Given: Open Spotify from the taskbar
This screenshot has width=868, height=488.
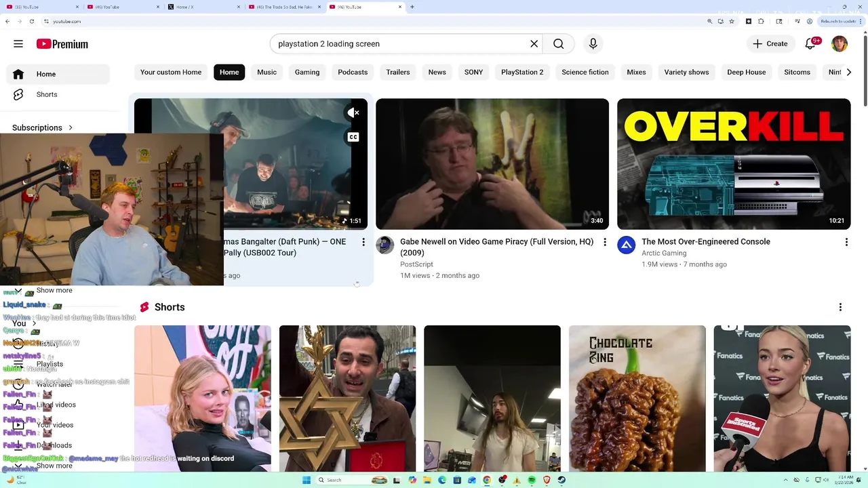Looking at the screenshot, I should (532, 480).
